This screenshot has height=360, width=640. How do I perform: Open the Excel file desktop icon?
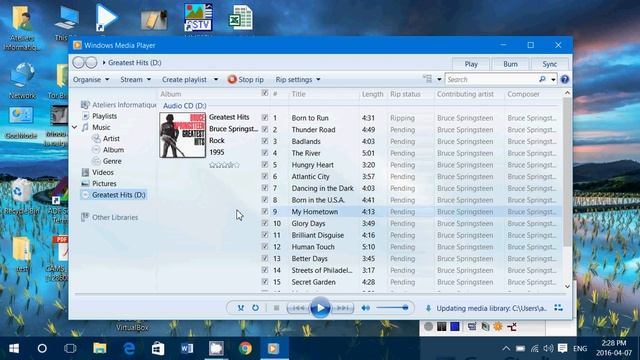240,18
